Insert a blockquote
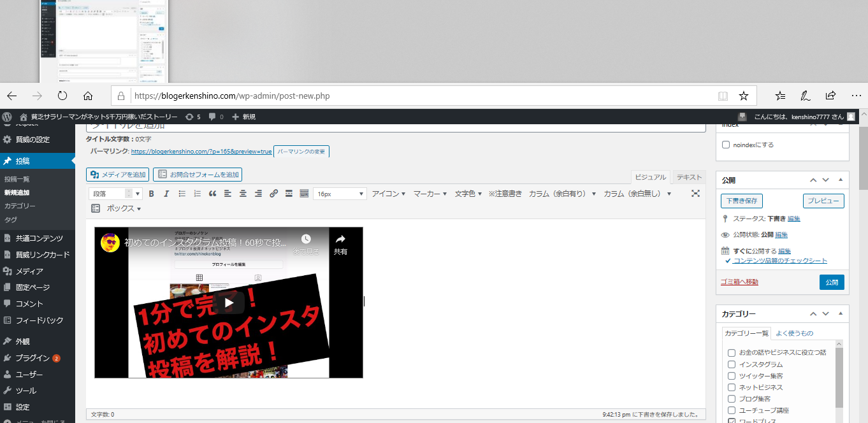868x423 pixels. [212, 194]
